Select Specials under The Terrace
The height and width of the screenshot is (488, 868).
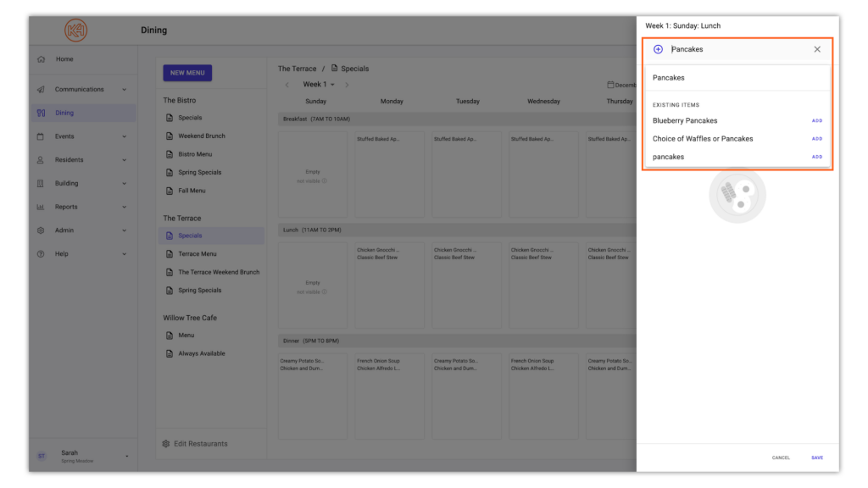(x=191, y=236)
